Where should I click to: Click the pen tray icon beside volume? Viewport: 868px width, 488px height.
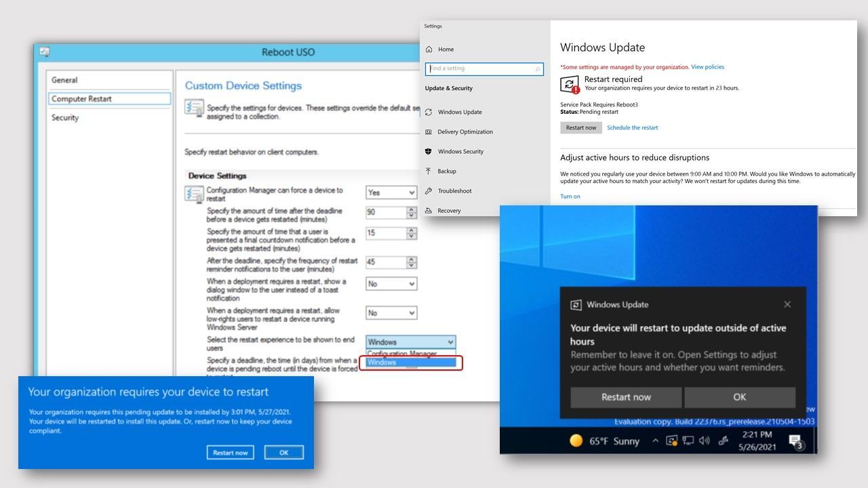[724, 441]
